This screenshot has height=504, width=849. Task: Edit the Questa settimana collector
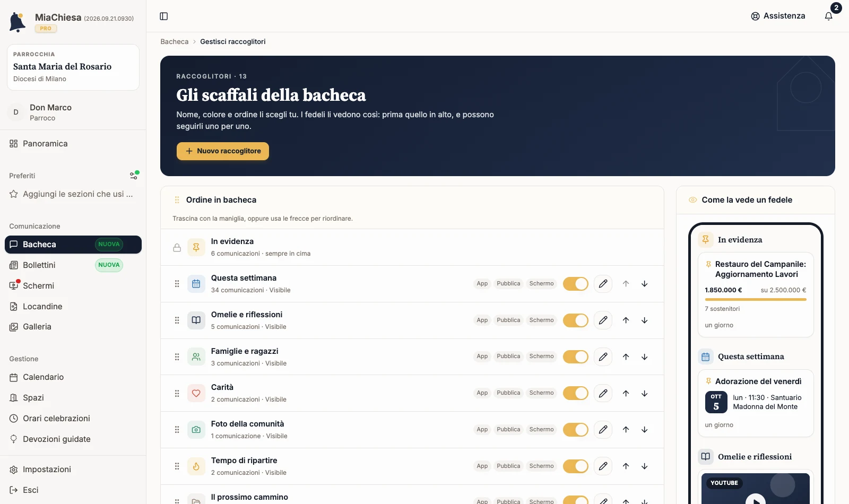tap(603, 284)
